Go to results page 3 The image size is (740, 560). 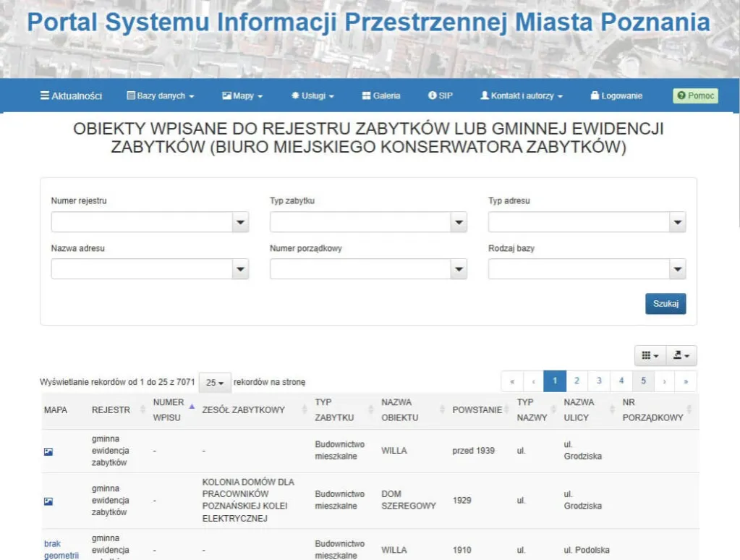[x=599, y=381]
